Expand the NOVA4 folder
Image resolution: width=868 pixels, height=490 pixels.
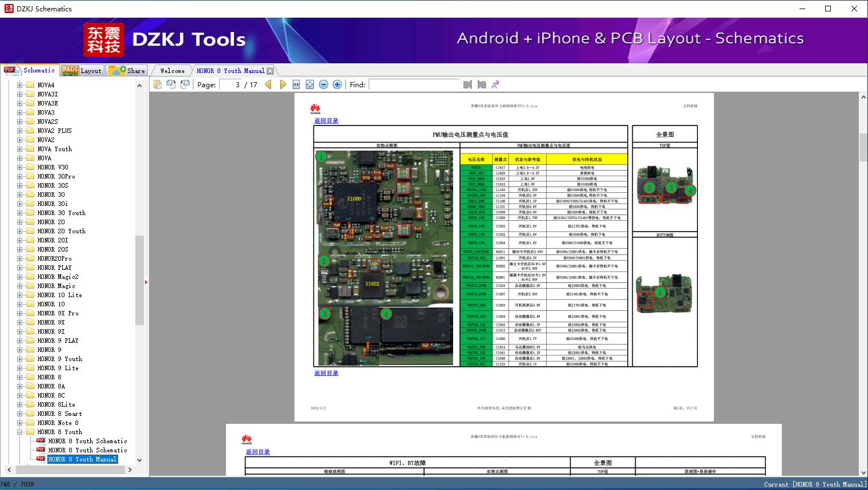click(x=20, y=85)
